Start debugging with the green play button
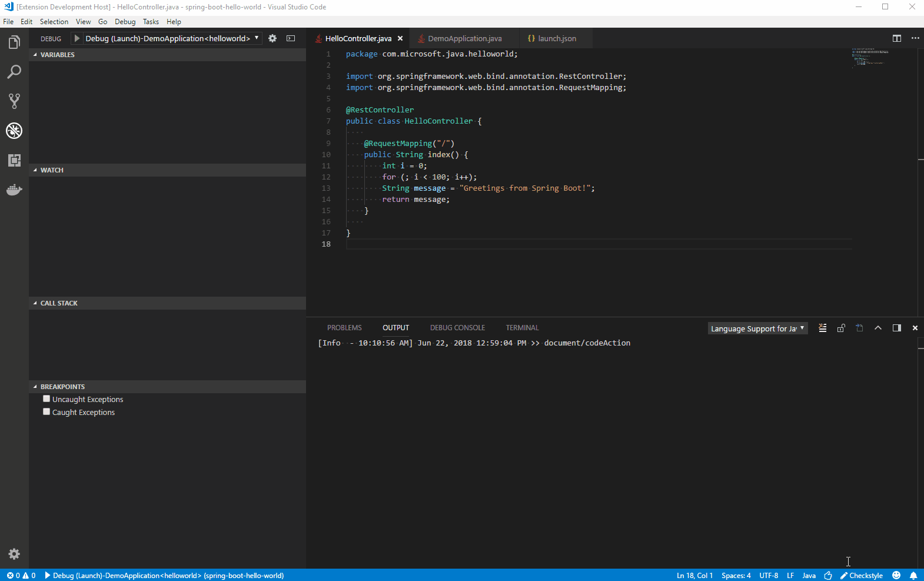The image size is (924, 581). (77, 38)
